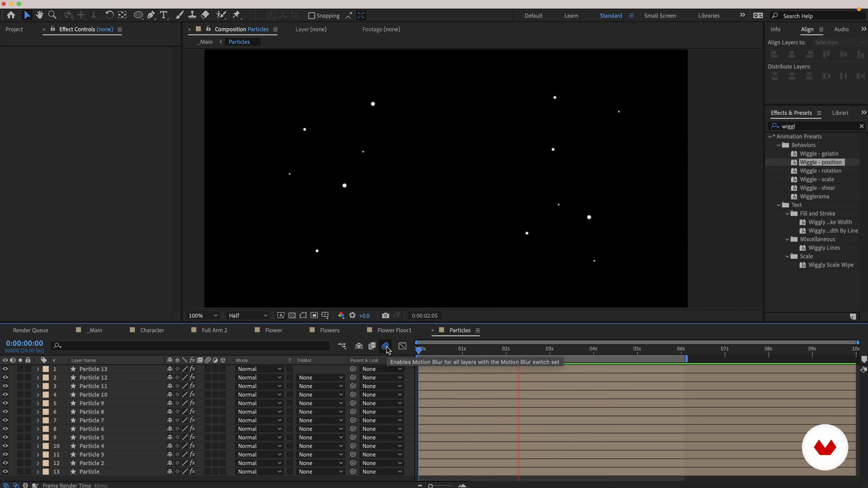Select the Pen tool

(151, 15)
